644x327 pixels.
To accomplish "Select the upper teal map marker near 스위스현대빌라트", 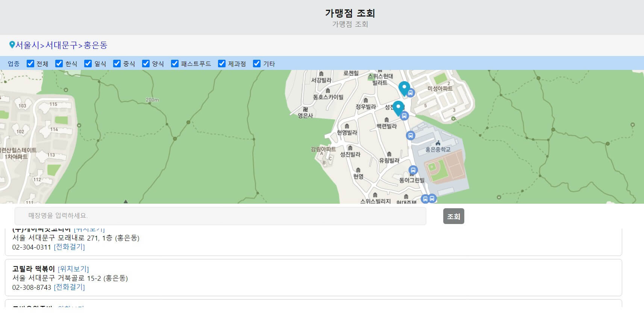I will point(404,89).
